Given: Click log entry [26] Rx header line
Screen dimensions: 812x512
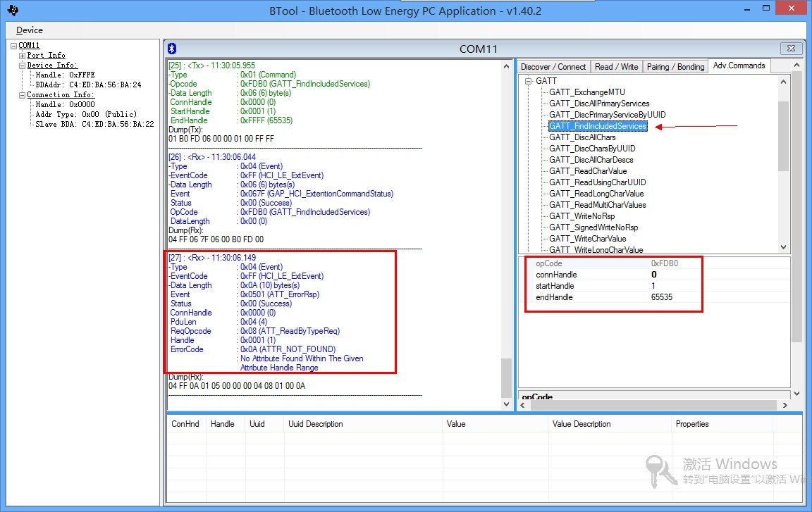Looking at the screenshot, I should [x=211, y=157].
